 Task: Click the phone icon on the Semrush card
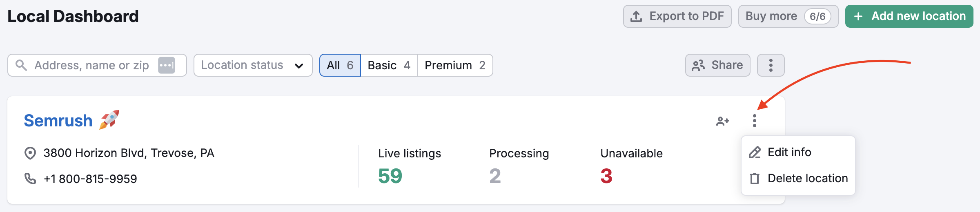point(30,179)
